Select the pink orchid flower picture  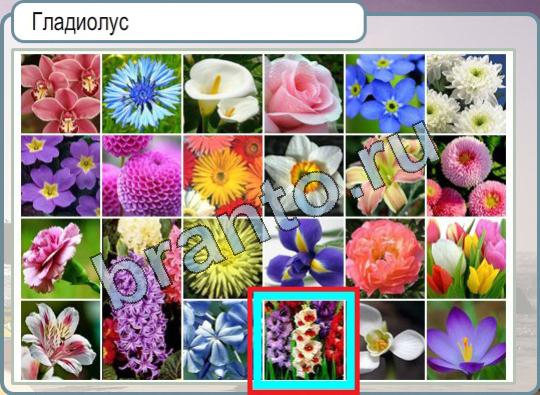61,94
